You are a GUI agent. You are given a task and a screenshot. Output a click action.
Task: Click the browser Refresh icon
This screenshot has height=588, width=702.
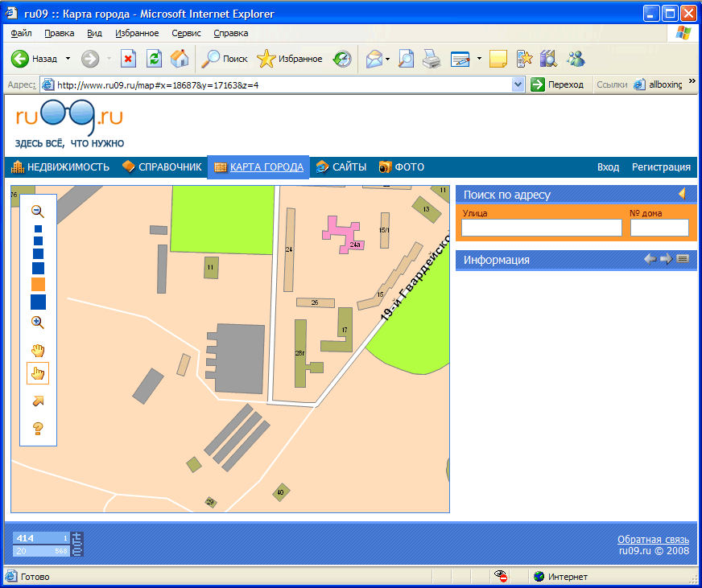pyautogui.click(x=154, y=59)
